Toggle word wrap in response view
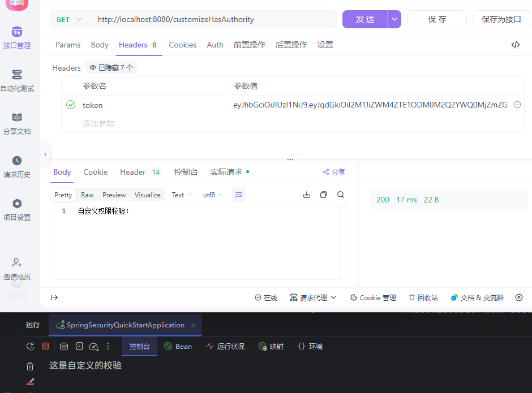Viewport: 532px width, 393px height. 239,195
